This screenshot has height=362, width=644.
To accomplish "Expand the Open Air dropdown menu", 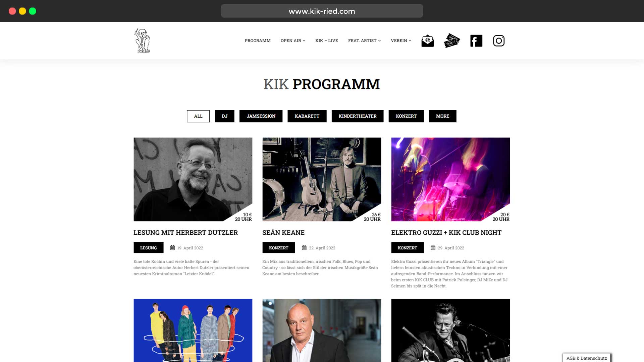I will pos(293,41).
